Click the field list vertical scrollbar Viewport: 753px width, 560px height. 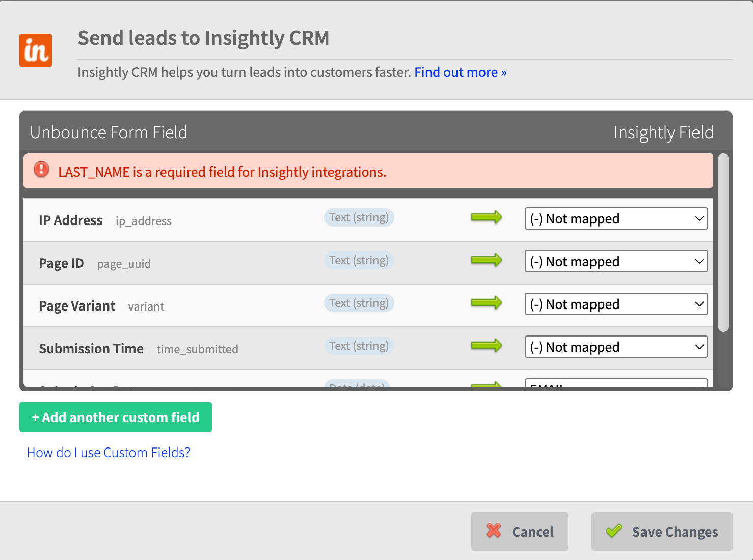pos(723,243)
